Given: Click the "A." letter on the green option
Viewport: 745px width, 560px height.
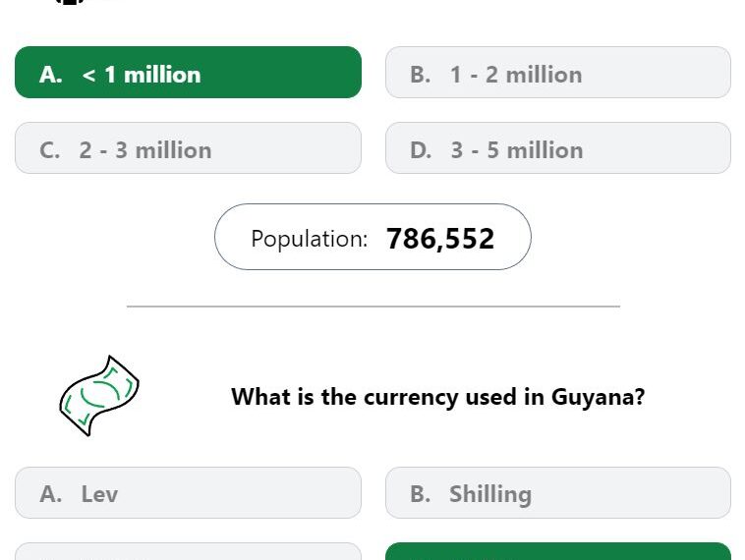Looking at the screenshot, I should pos(51,75).
